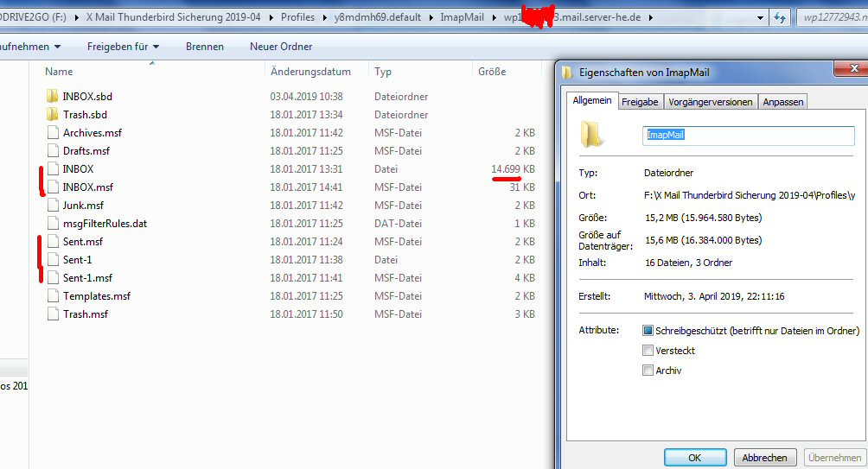Sort by the Änderungsdatum column header

coord(310,72)
